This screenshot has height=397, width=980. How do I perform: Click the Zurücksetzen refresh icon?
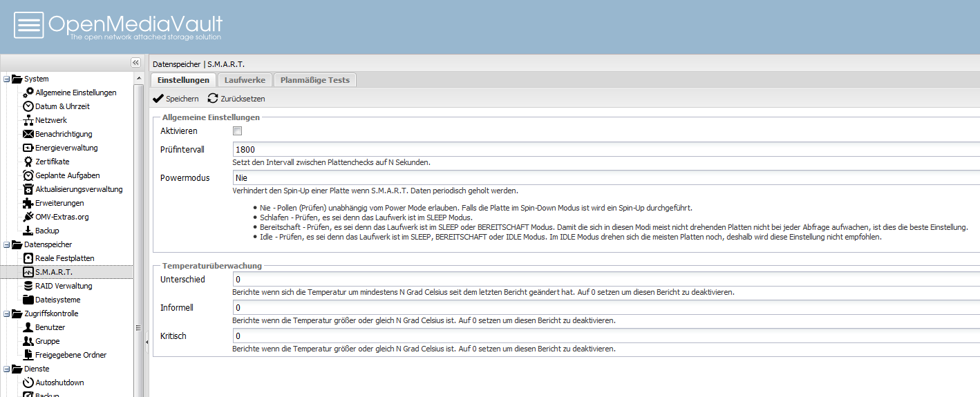pyautogui.click(x=213, y=99)
